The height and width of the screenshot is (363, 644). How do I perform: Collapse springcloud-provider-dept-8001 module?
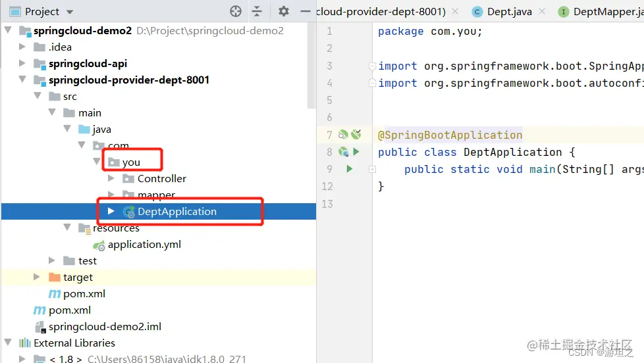(x=22, y=79)
